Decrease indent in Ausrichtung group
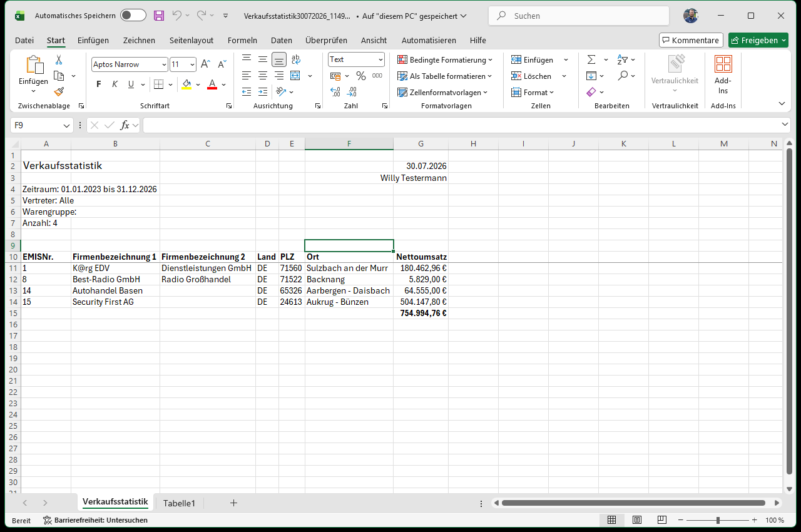The width and height of the screenshot is (801, 532). coord(247,92)
